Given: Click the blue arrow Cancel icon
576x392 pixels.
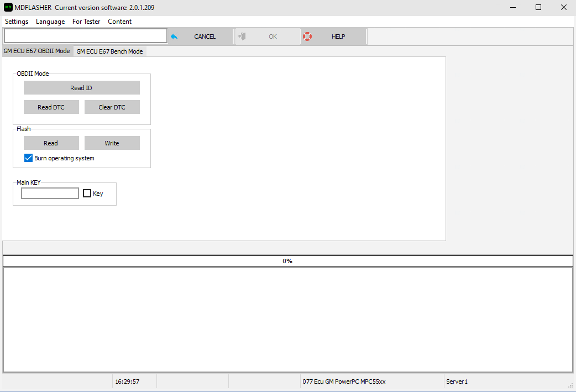Looking at the screenshot, I should (x=174, y=36).
